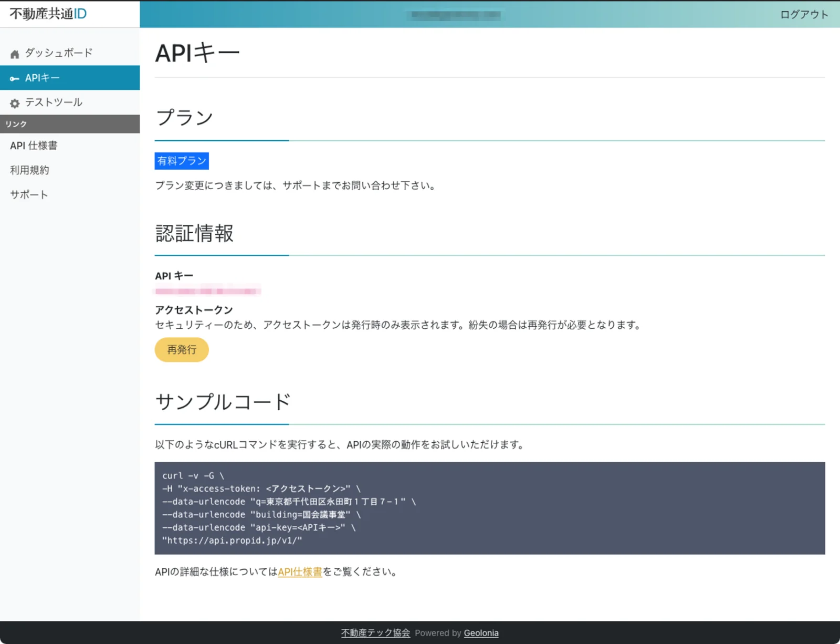This screenshot has height=644, width=840.
Task: Click the x-access-token header line in the code
Action: click(x=261, y=489)
